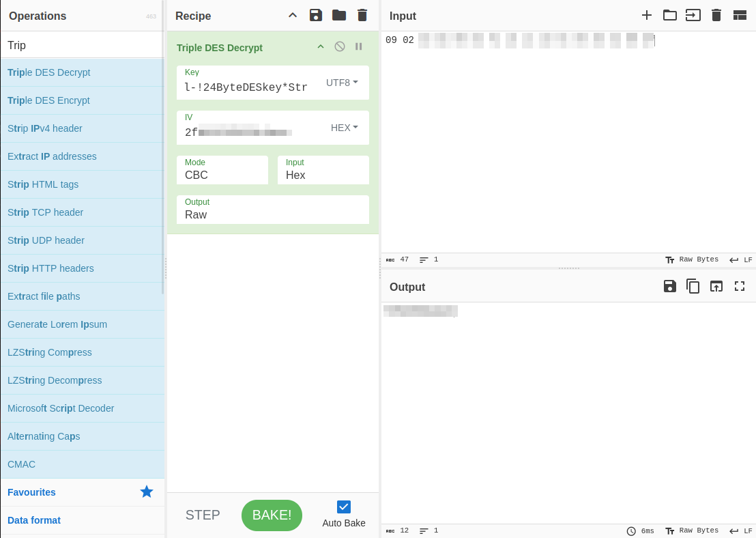Load a recipe via the folder icon

click(x=339, y=15)
